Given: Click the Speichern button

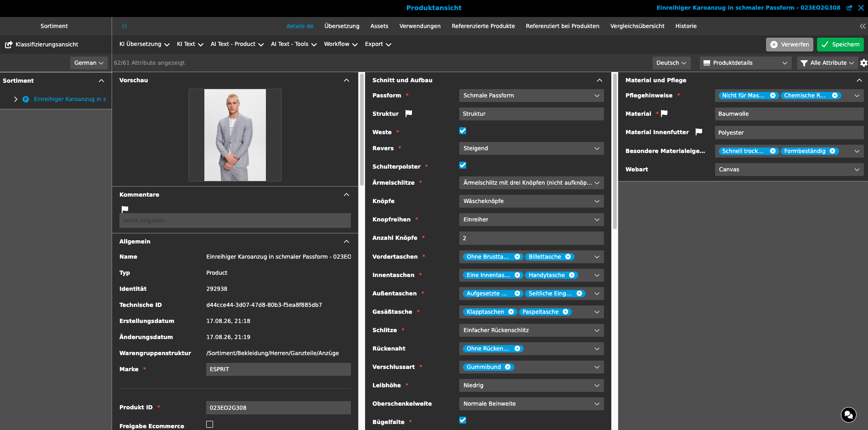Looking at the screenshot, I should pos(840,45).
